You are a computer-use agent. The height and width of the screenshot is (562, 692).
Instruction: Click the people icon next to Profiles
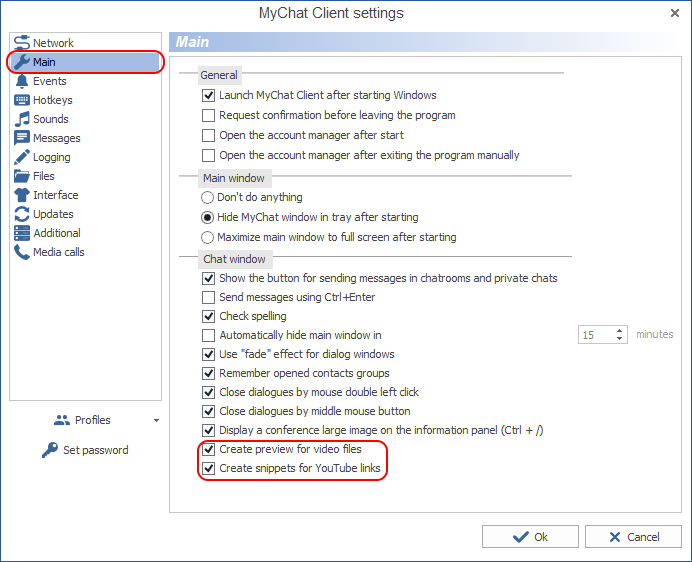(62, 420)
